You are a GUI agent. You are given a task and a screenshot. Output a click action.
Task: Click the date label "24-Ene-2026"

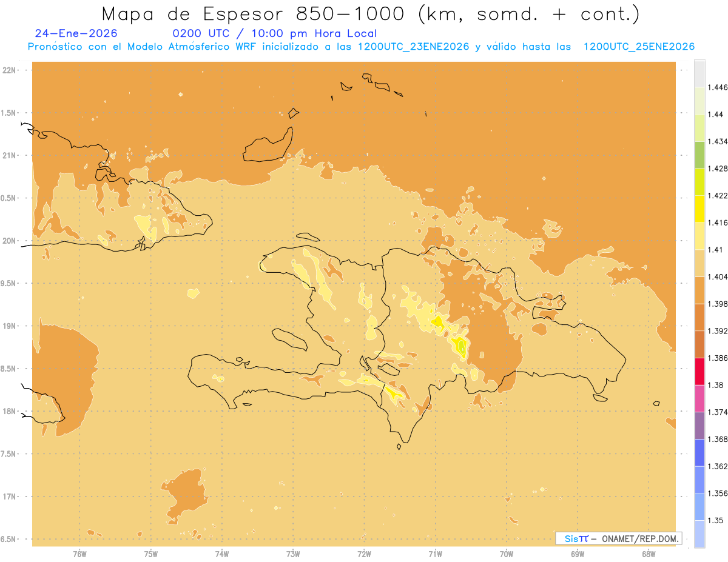[x=76, y=33]
